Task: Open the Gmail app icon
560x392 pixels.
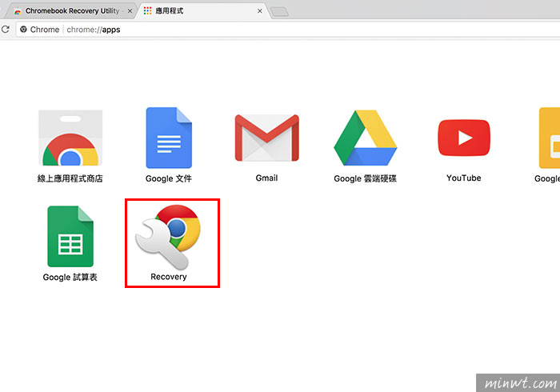Action: click(266, 138)
